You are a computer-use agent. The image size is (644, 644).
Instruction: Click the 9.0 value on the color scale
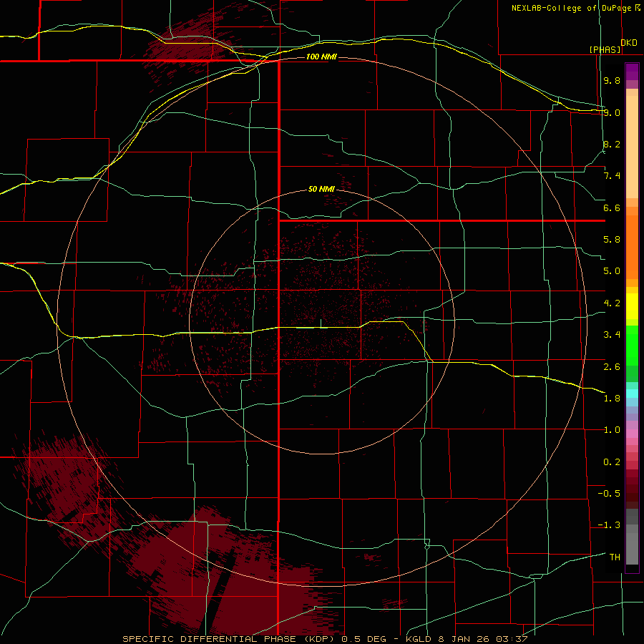pyautogui.click(x=612, y=112)
